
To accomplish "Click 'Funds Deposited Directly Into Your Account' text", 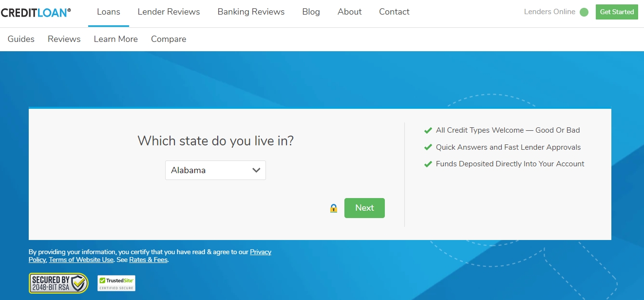I will [x=510, y=164].
